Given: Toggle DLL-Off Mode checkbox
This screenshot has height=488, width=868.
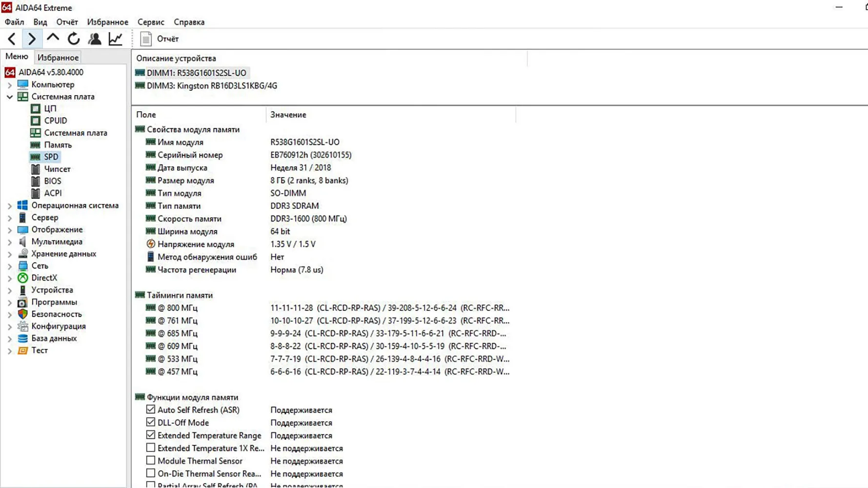Looking at the screenshot, I should (150, 422).
